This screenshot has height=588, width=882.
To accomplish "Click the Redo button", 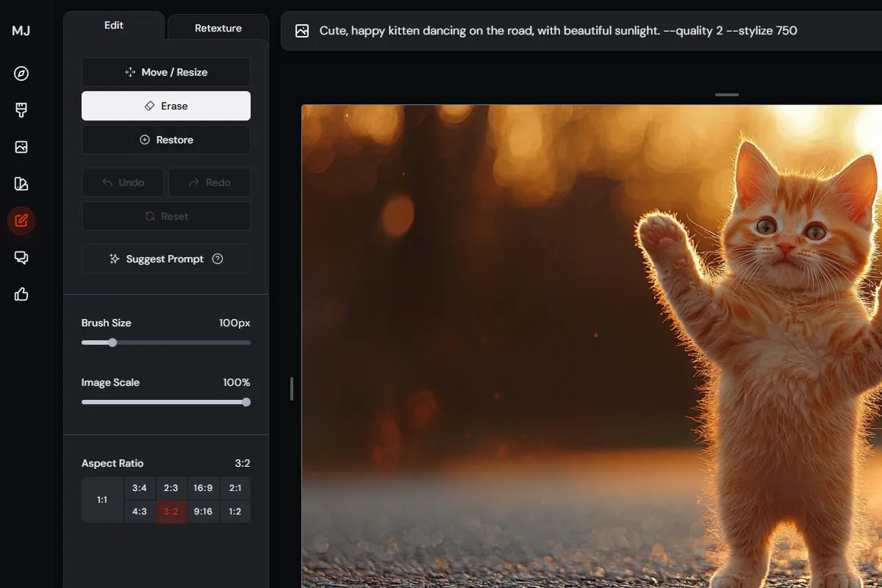I will pos(209,182).
